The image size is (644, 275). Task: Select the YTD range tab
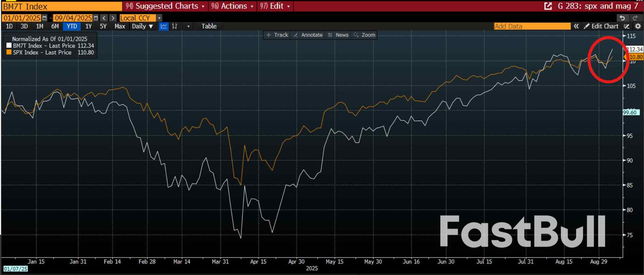tap(72, 26)
